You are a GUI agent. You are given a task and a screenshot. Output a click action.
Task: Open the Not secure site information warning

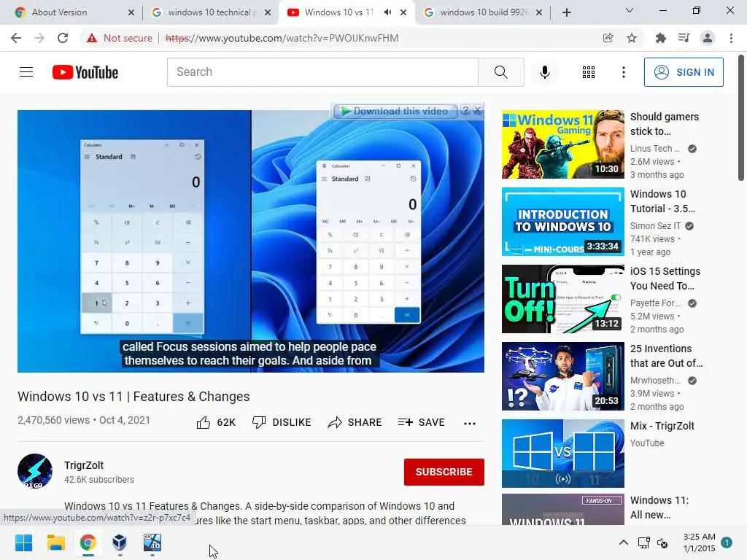point(120,38)
